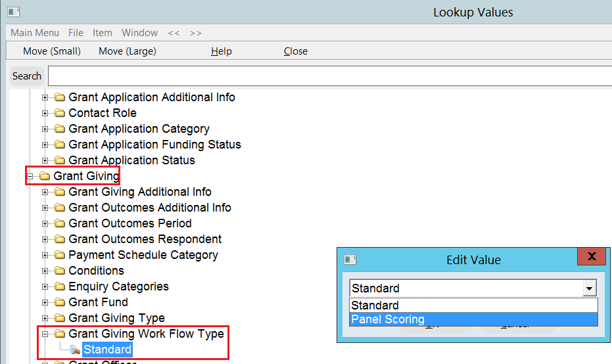The height and width of the screenshot is (364, 612).
Task: Open the Item menu
Action: [x=103, y=33]
